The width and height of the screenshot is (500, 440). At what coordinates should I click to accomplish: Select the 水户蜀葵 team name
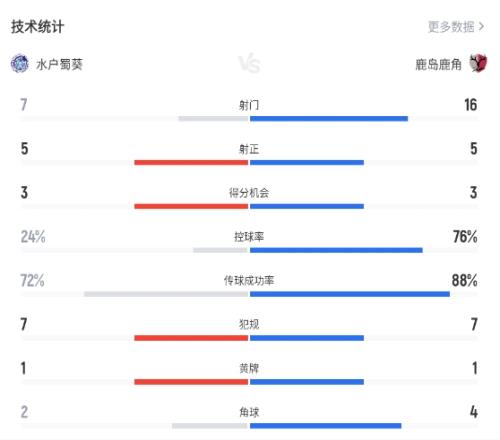coord(59,64)
